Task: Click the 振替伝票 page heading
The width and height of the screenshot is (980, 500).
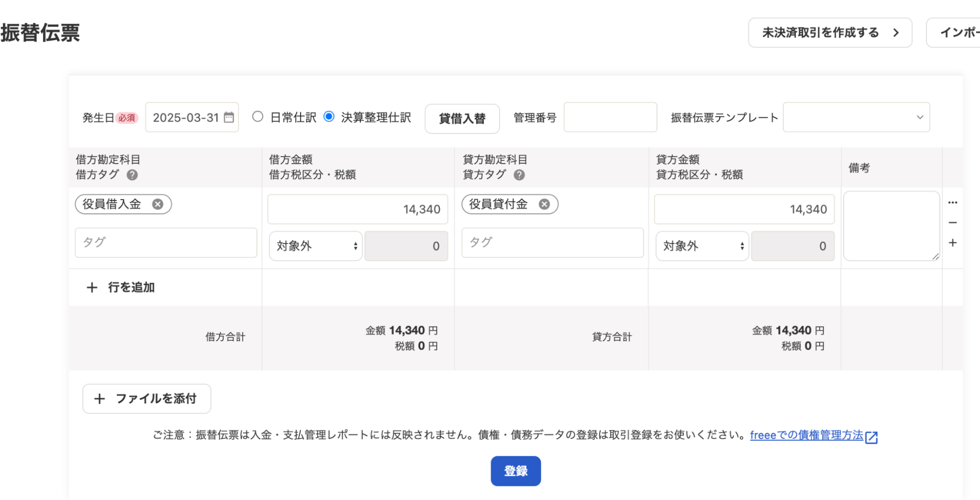Action: coord(40,33)
